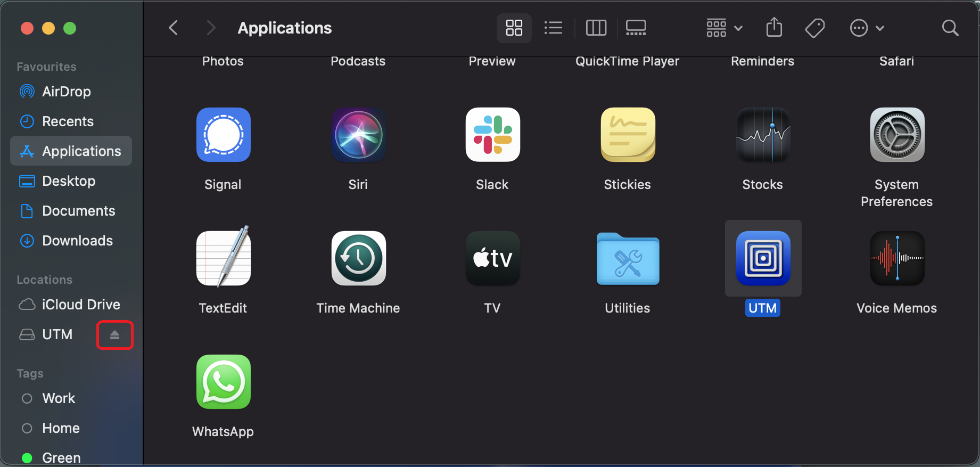Click the System Preferences name label
The height and width of the screenshot is (467, 980).
point(897,193)
